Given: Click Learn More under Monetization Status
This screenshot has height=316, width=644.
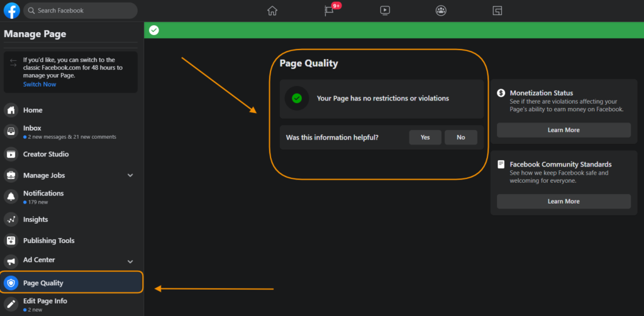Looking at the screenshot, I should [x=563, y=130].
